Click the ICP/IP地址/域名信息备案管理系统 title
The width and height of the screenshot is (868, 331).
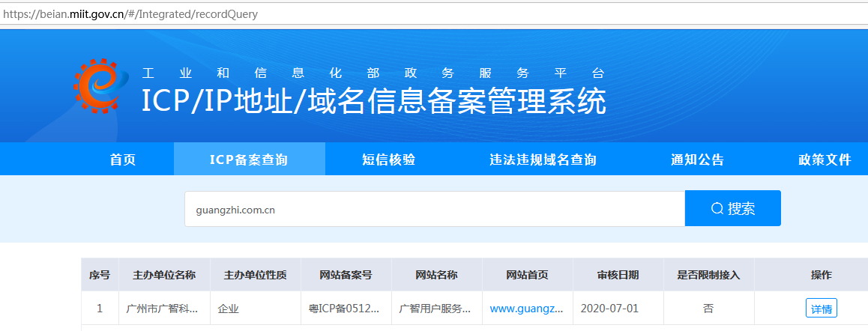pyautogui.click(x=374, y=101)
